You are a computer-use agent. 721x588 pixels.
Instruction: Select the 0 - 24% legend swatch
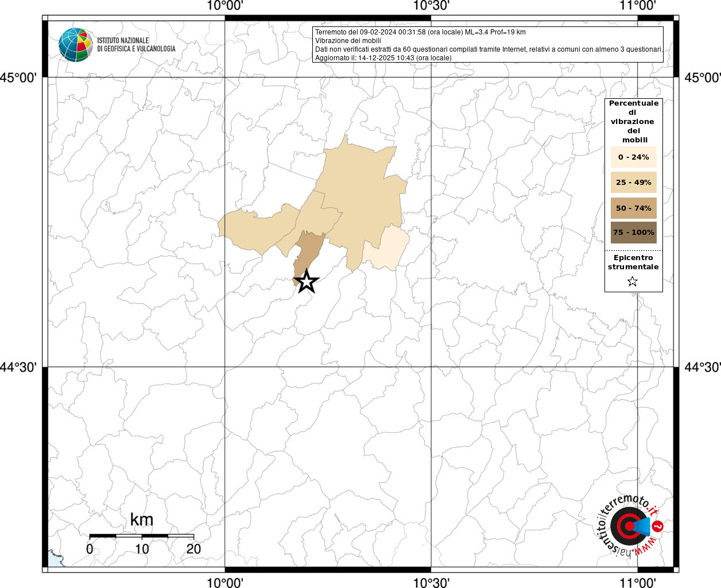tap(634, 157)
